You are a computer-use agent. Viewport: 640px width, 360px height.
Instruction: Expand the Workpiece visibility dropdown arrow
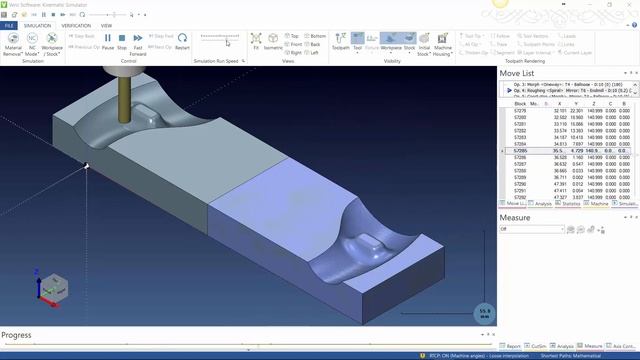(391, 52)
